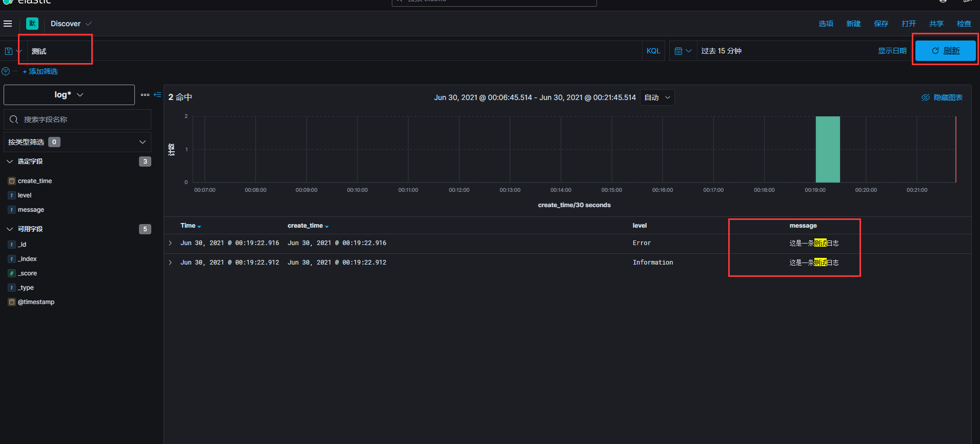Click the Information level cell

click(x=653, y=263)
